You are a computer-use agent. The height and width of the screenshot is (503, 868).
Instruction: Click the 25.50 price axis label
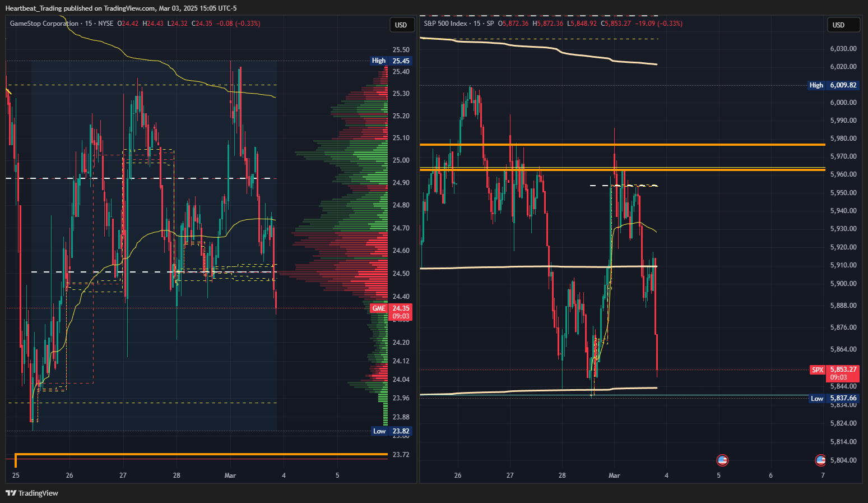(401, 50)
